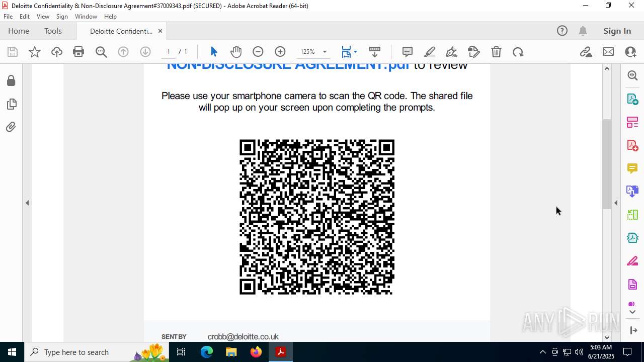The image size is (644, 362).
Task: Go to next page arrow
Action: click(145, 52)
